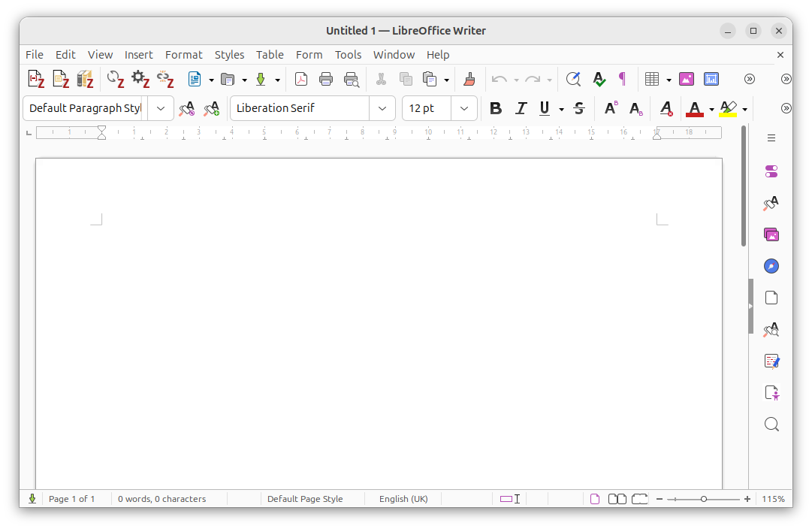Click the Paste clipboard icon

tap(430, 79)
